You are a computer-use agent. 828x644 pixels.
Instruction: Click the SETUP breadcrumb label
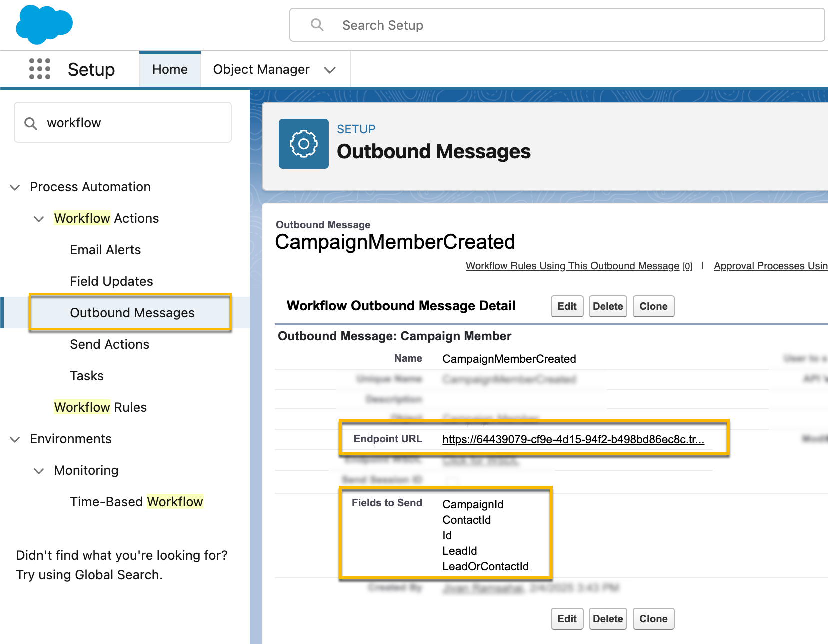(356, 129)
